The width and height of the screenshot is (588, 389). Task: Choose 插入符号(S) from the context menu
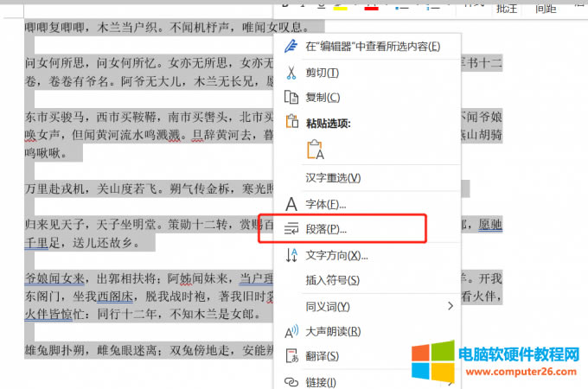332,280
